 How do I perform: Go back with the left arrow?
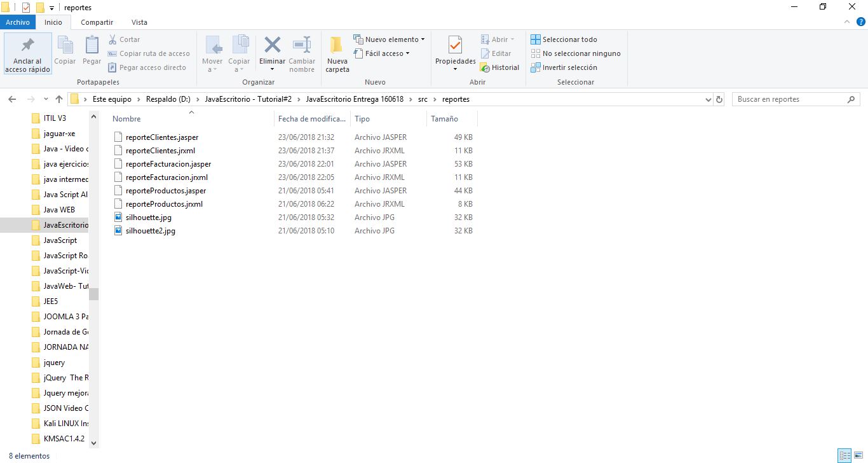click(12, 99)
